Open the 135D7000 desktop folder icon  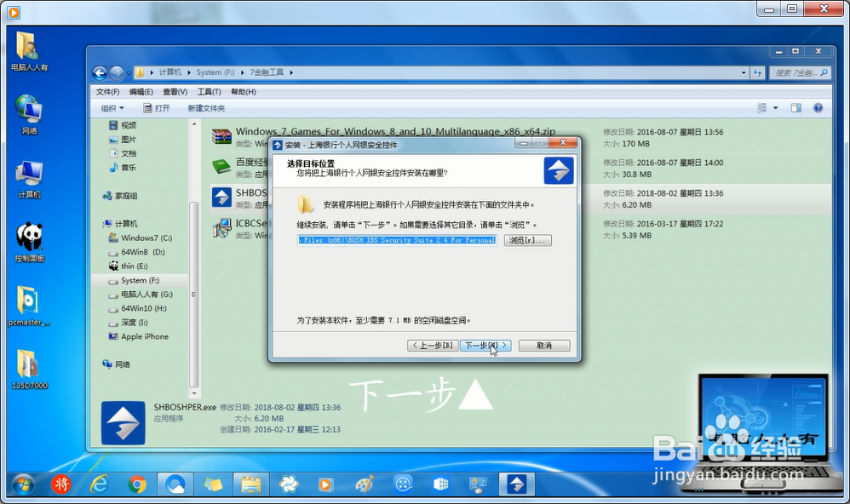[29, 369]
